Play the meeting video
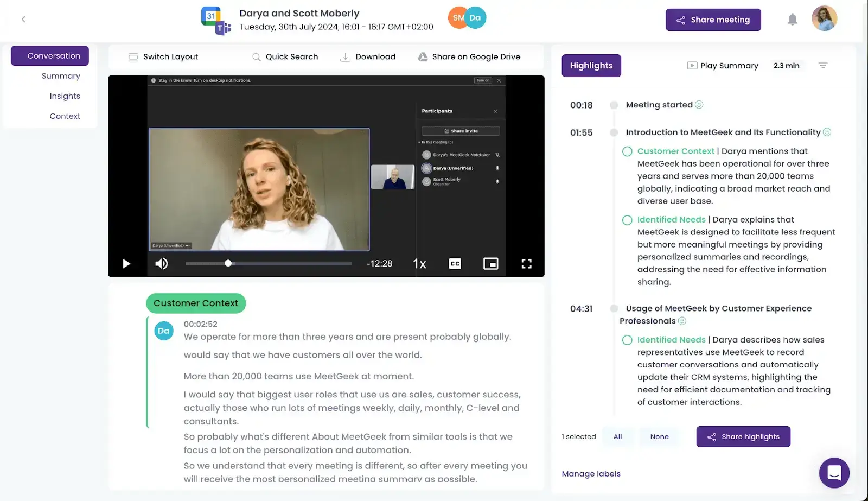Screen dimensions: 868x501 (x=126, y=264)
